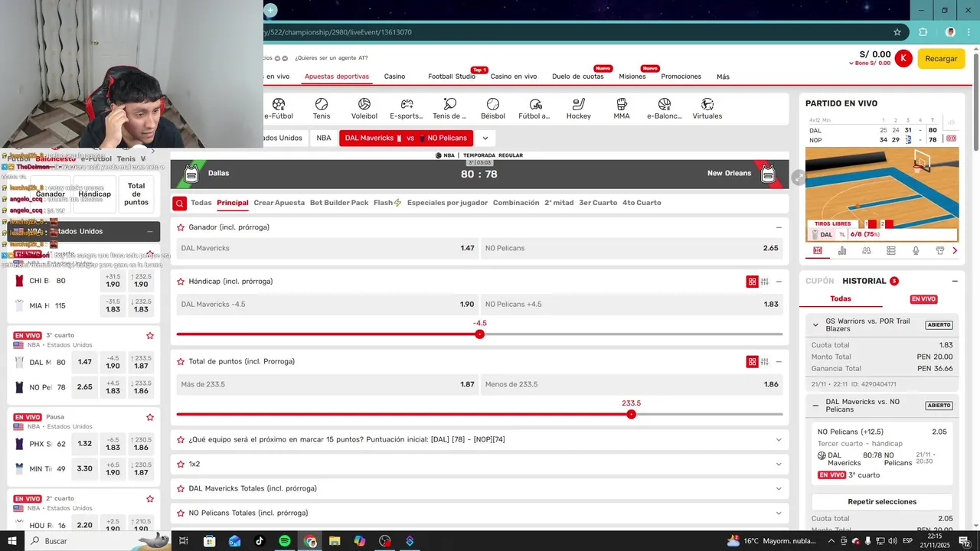This screenshot has width=980, height=551.
Task: Open Microsoft Store from the taskbar
Action: [x=209, y=541]
